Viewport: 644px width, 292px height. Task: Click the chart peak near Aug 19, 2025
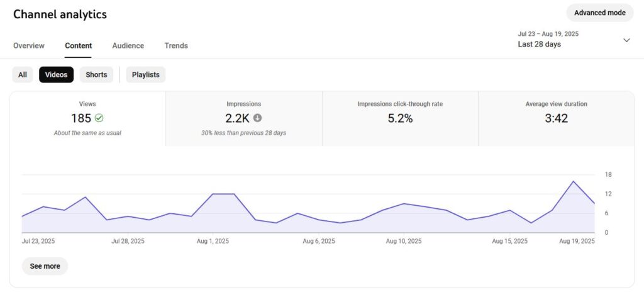coord(573,181)
